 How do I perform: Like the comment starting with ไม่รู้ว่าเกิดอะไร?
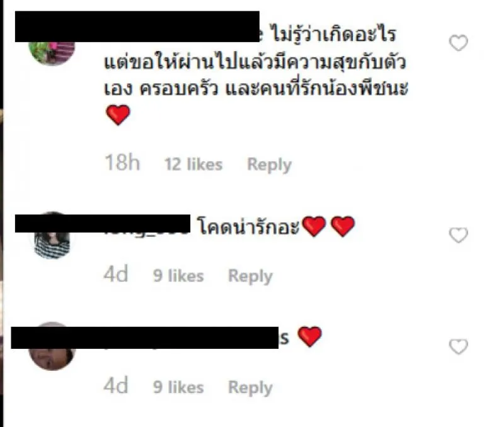coord(459,43)
